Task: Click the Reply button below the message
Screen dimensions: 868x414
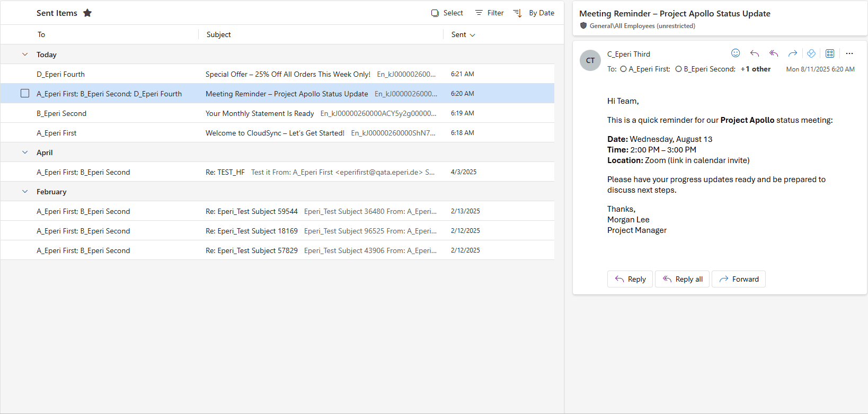Action: coord(630,279)
